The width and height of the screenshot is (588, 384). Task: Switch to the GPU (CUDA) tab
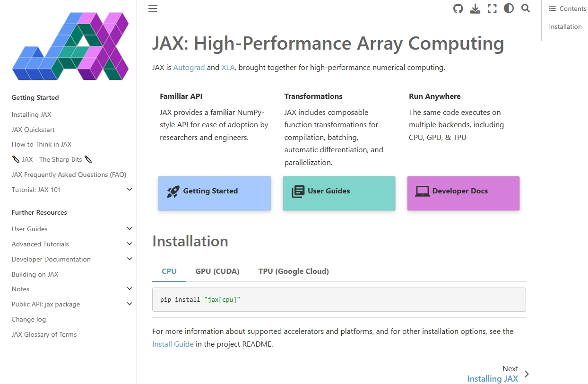(x=217, y=271)
